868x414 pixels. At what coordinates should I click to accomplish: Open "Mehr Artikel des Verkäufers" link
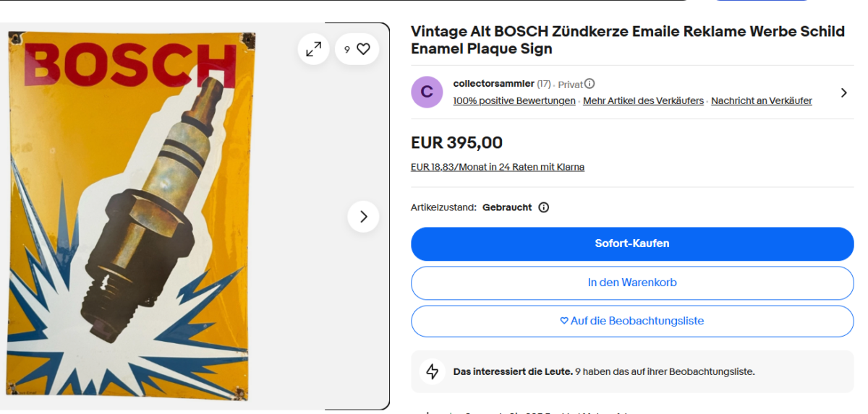(x=643, y=101)
